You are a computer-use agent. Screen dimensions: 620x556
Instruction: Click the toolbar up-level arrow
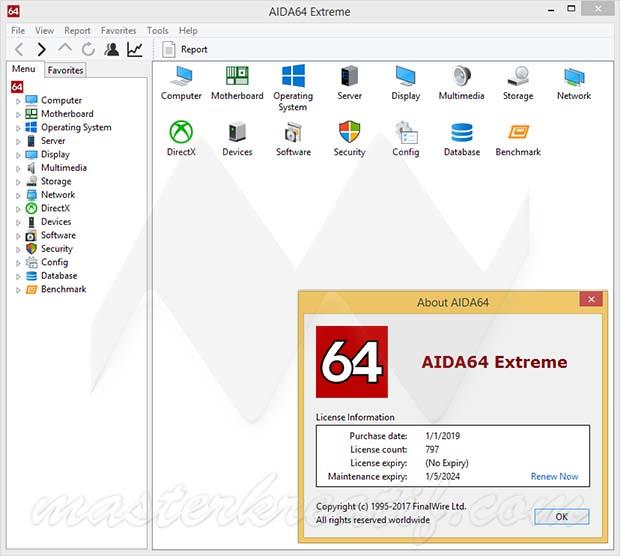click(65, 49)
